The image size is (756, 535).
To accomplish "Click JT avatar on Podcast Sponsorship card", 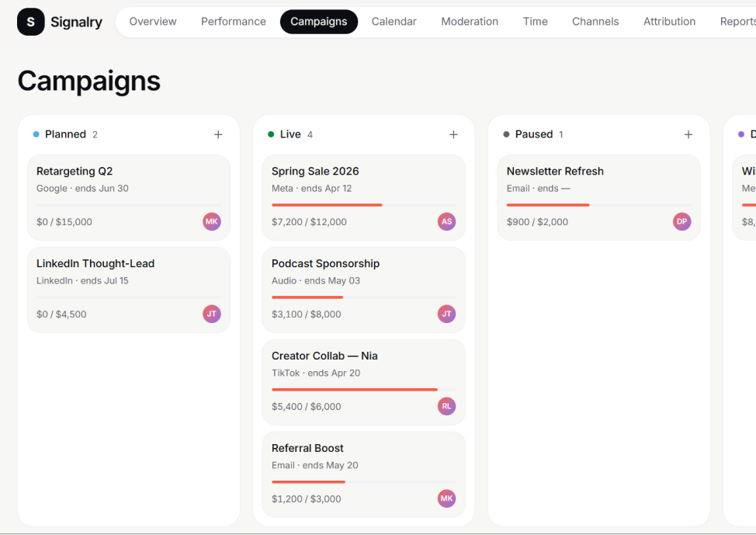I will tap(446, 314).
